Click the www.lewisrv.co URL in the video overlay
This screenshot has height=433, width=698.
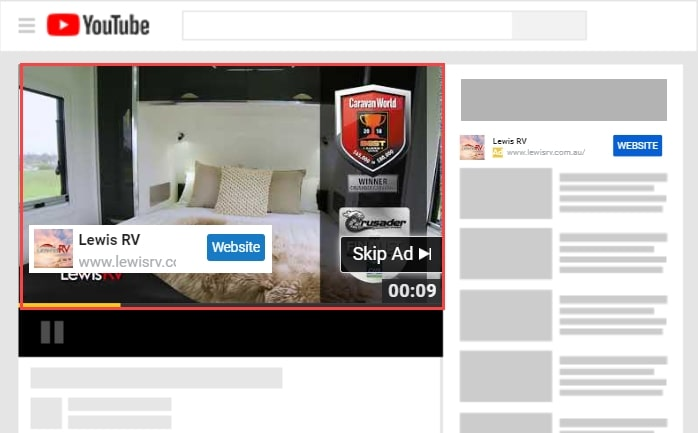(127, 262)
